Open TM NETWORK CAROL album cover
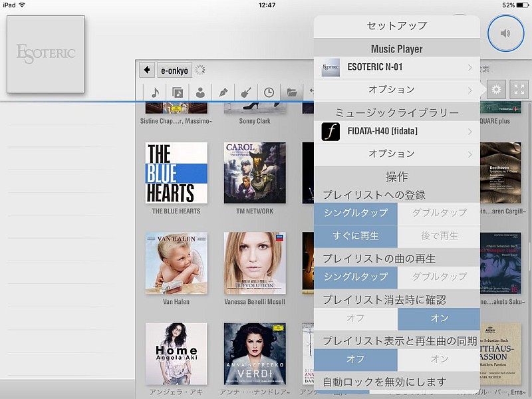The image size is (532, 399). 255,173
